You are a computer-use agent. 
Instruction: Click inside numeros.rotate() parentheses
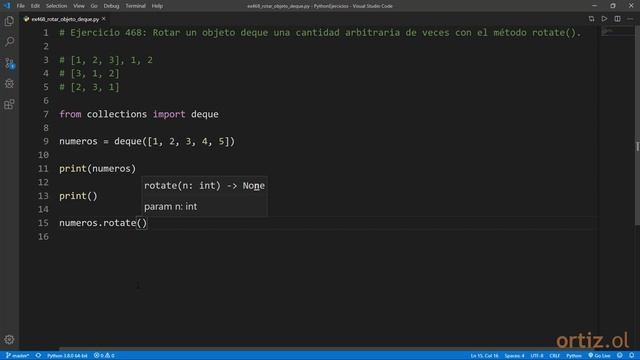(x=142, y=223)
